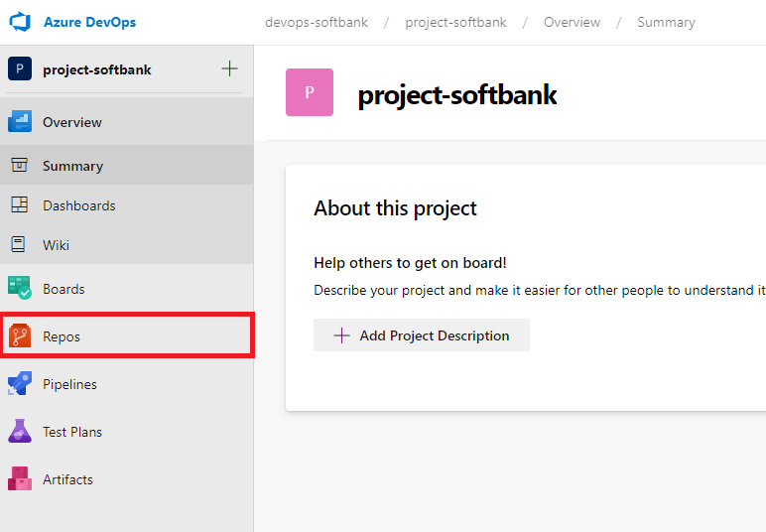766x532 pixels.
Task: Select the project-softbank name in sidebar header
Action: [97, 70]
